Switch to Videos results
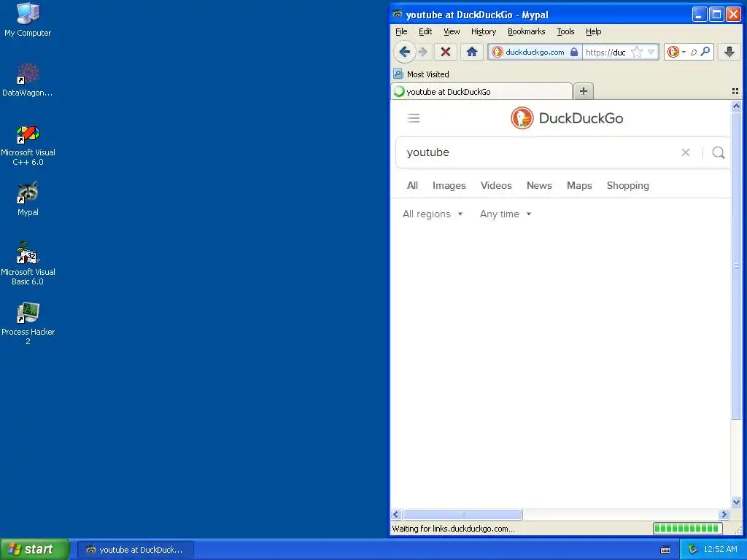The image size is (747, 560). (x=496, y=185)
